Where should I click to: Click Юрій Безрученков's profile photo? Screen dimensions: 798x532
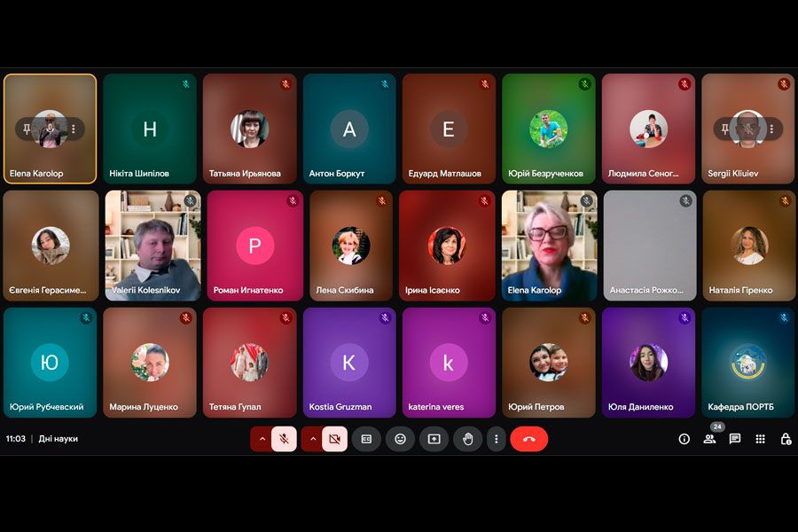(x=548, y=129)
